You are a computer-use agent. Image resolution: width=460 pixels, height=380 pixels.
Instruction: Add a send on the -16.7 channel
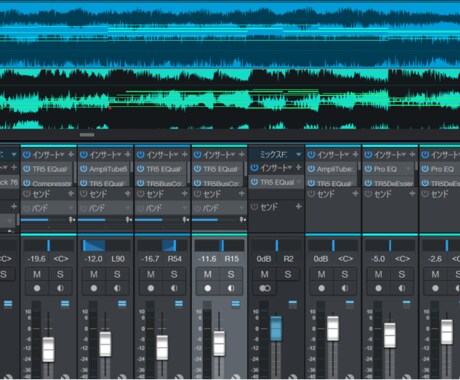(185, 194)
